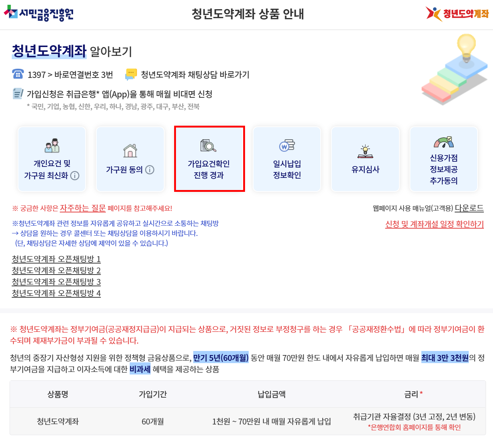Click the 납입금액 column header
The height and width of the screenshot is (448, 493).
[271, 394]
